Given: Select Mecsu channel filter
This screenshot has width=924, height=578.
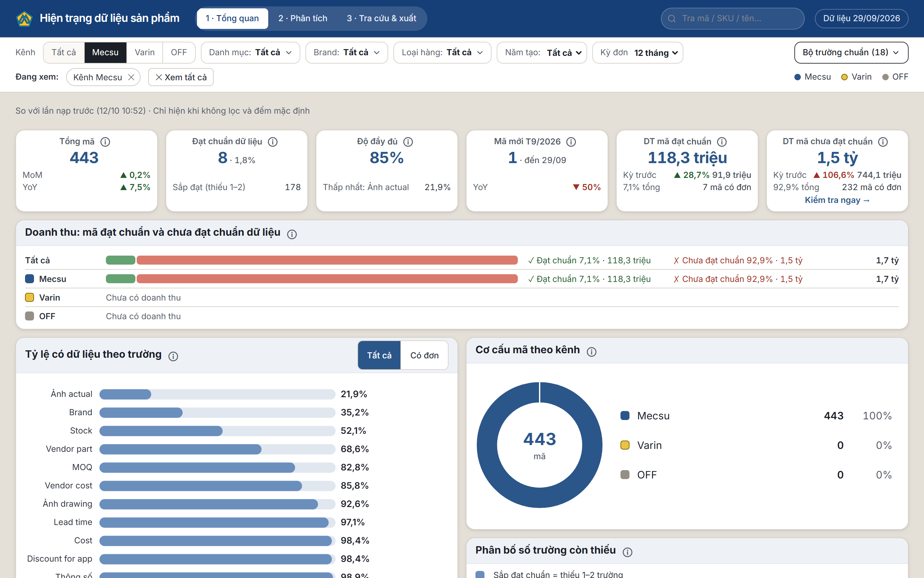Looking at the screenshot, I should click(105, 52).
